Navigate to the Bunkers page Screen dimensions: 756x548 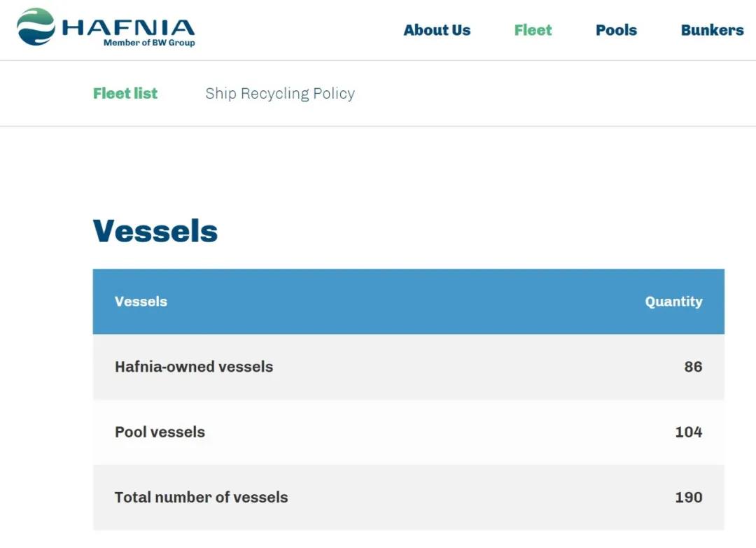click(712, 30)
